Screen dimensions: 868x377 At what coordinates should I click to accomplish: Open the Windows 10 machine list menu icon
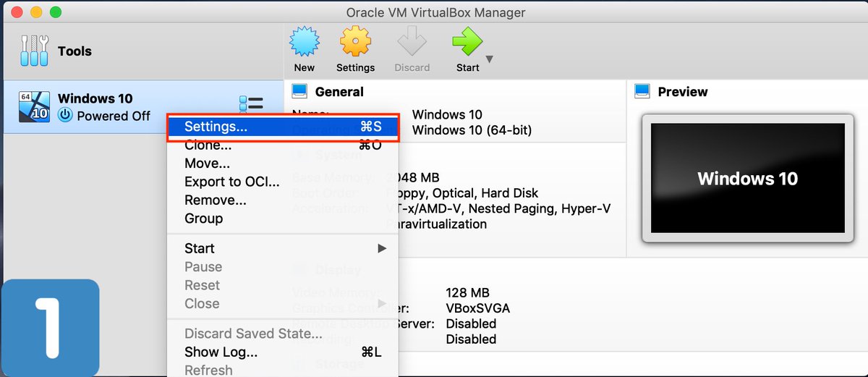[250, 105]
